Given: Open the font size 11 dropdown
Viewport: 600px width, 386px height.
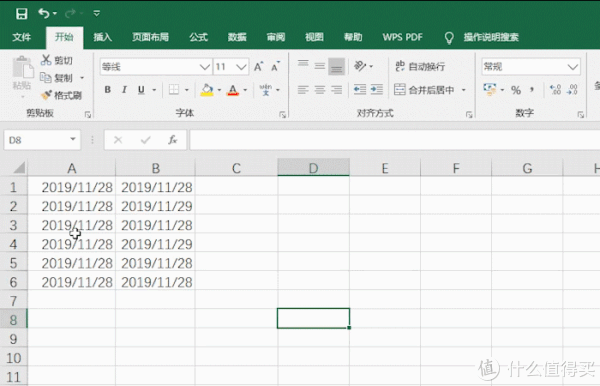Looking at the screenshot, I should click(241, 67).
